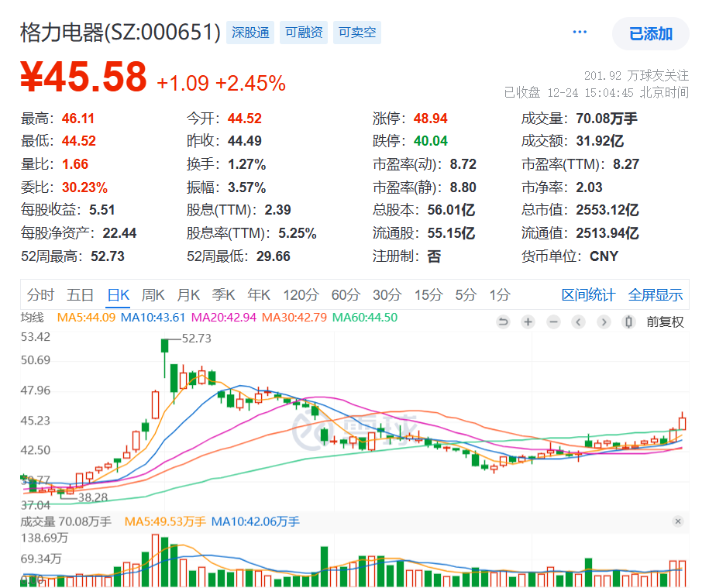Select the 60分 interval tab

346,295
